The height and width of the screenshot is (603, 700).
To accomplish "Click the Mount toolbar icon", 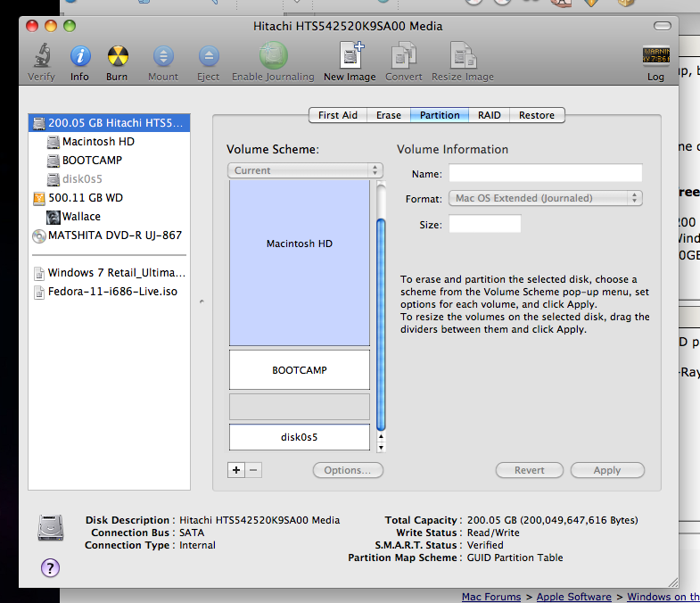I will tap(163, 56).
